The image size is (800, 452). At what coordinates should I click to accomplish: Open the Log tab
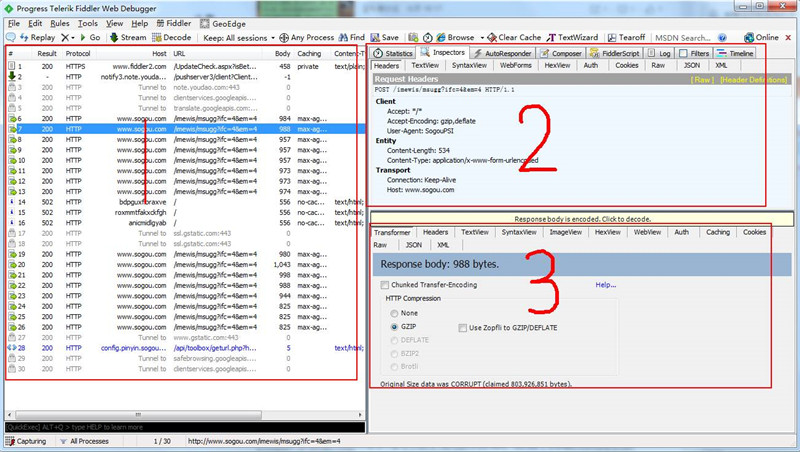pos(659,53)
